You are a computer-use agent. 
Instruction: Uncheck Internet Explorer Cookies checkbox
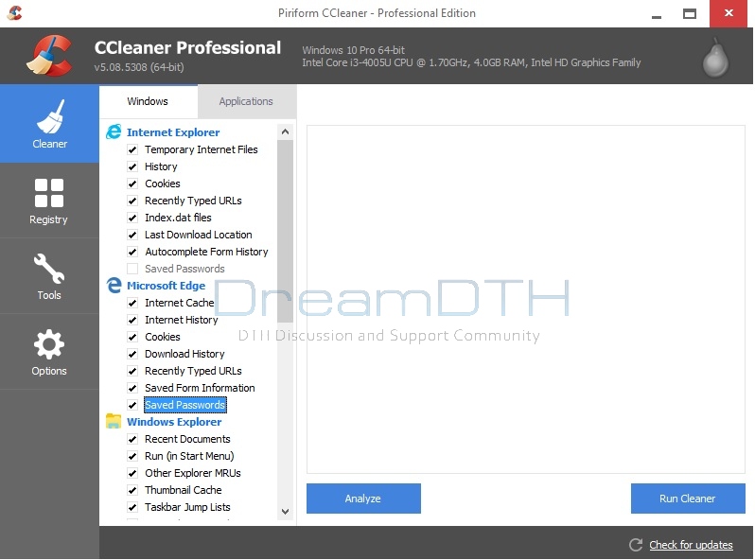pyautogui.click(x=132, y=184)
